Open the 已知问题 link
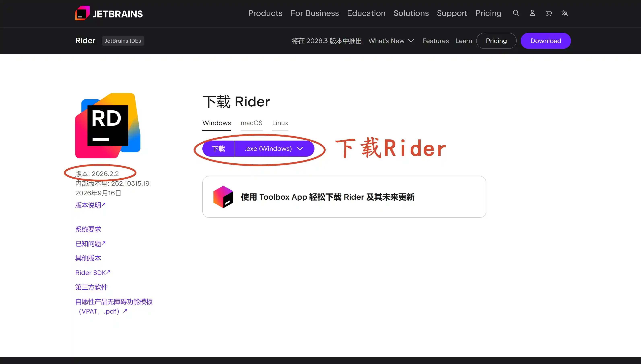This screenshot has width=641, height=364. (90, 244)
